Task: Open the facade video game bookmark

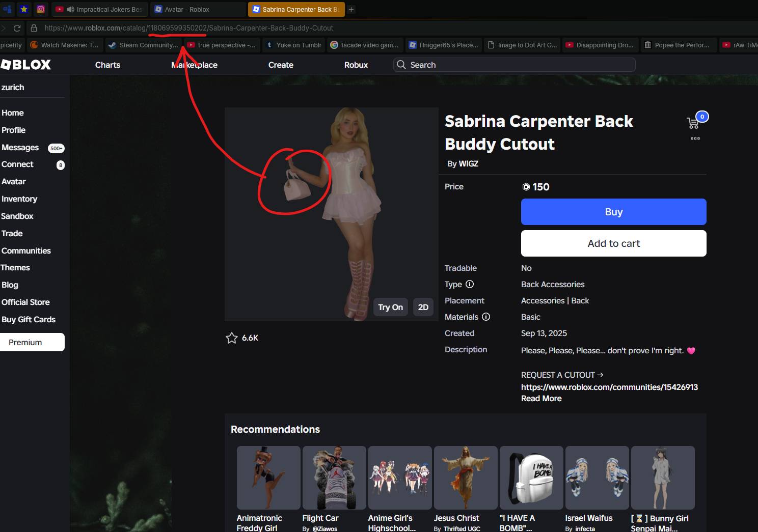Action: point(365,45)
